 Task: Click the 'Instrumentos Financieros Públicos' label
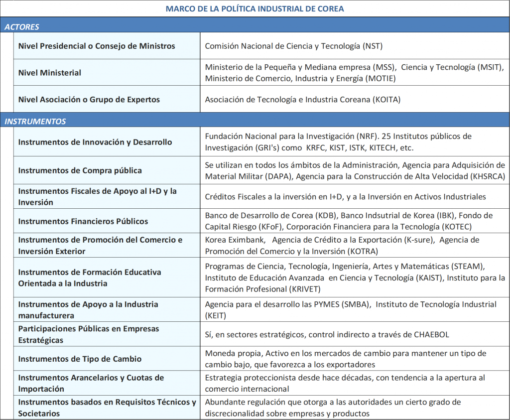[83, 221]
